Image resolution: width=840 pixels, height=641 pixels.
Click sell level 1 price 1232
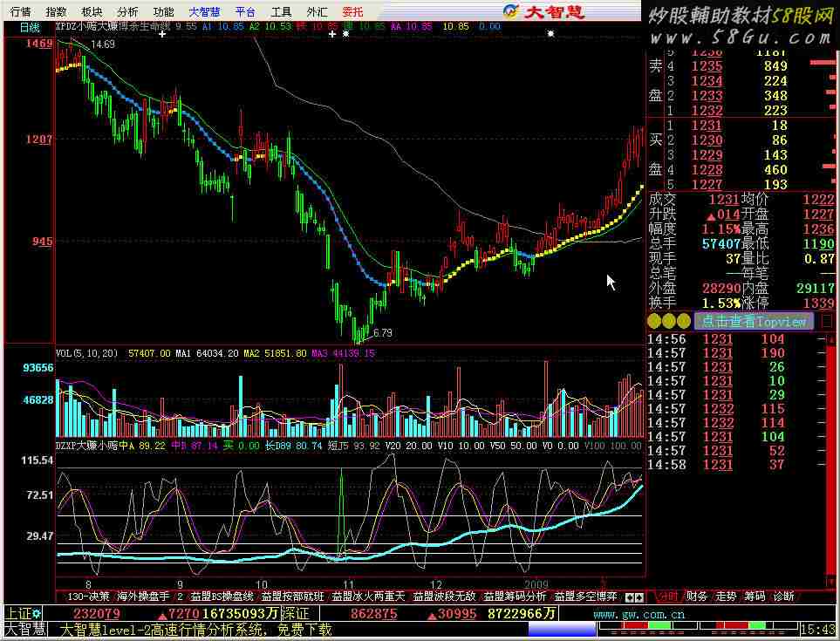coord(707,110)
